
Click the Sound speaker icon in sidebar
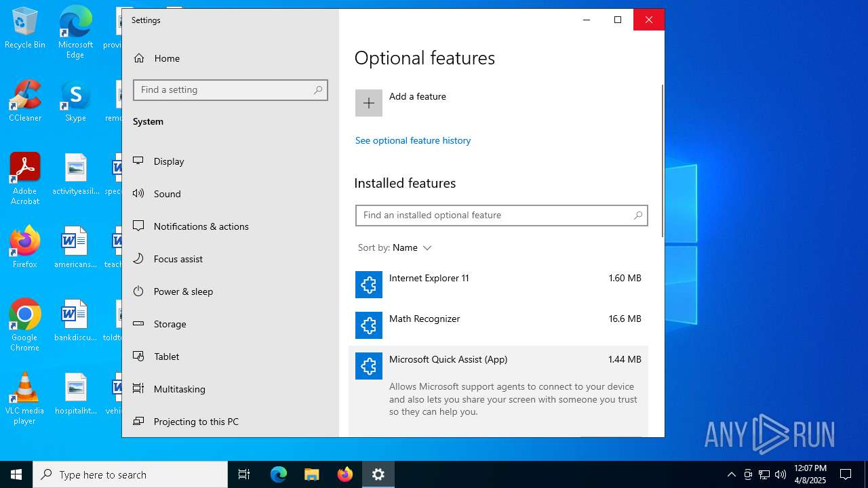[138, 194]
